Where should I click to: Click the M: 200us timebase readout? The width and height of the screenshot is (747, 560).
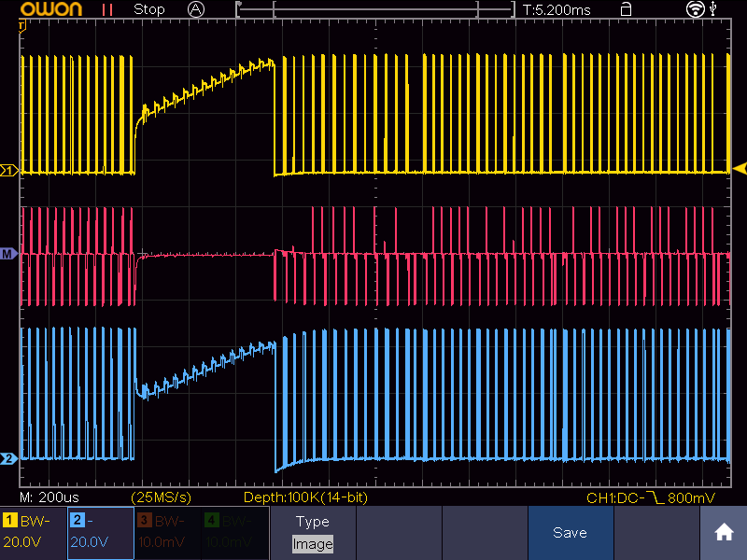coord(49,497)
